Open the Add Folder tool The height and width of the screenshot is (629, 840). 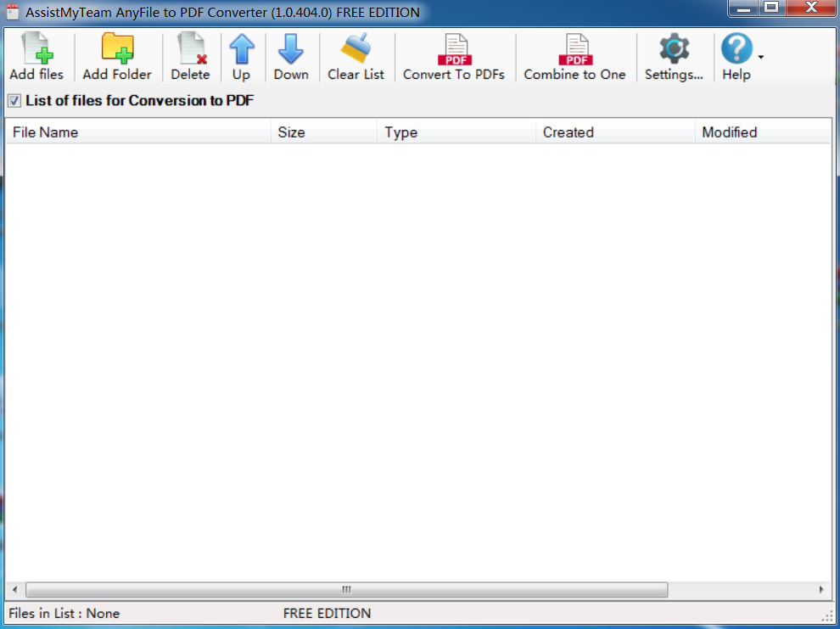point(117,57)
